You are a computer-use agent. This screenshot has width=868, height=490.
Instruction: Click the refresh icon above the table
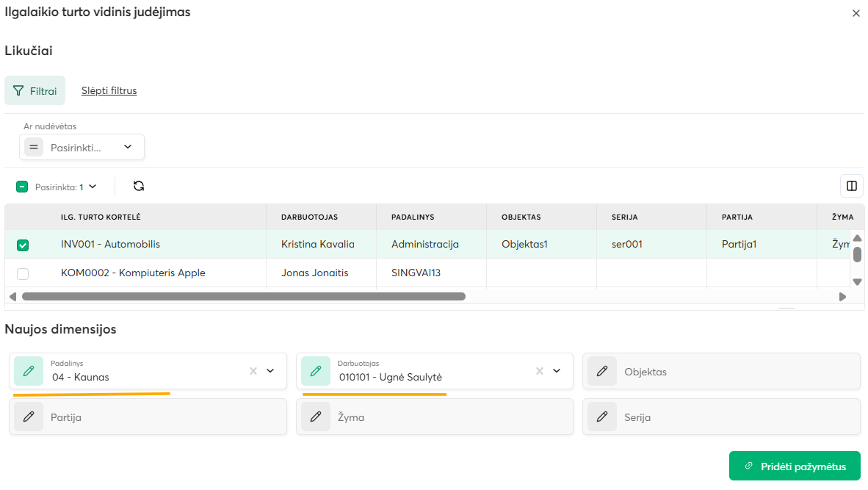pyautogui.click(x=139, y=186)
